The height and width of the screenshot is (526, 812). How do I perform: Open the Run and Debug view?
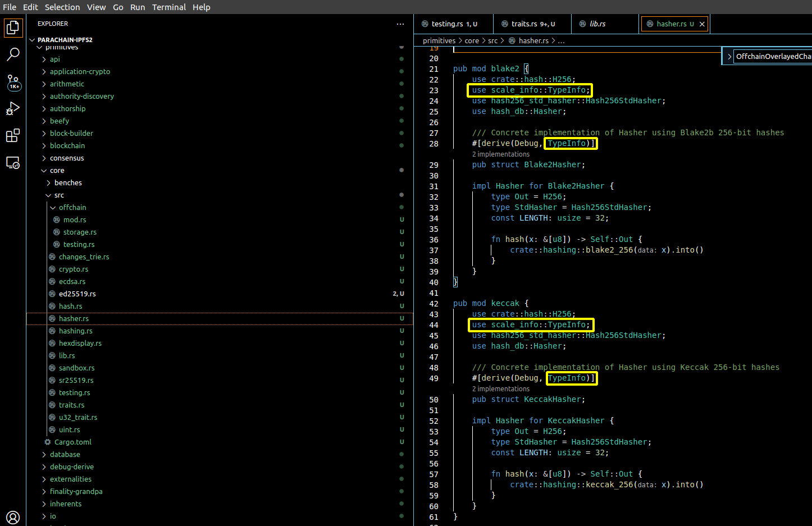[x=13, y=109]
